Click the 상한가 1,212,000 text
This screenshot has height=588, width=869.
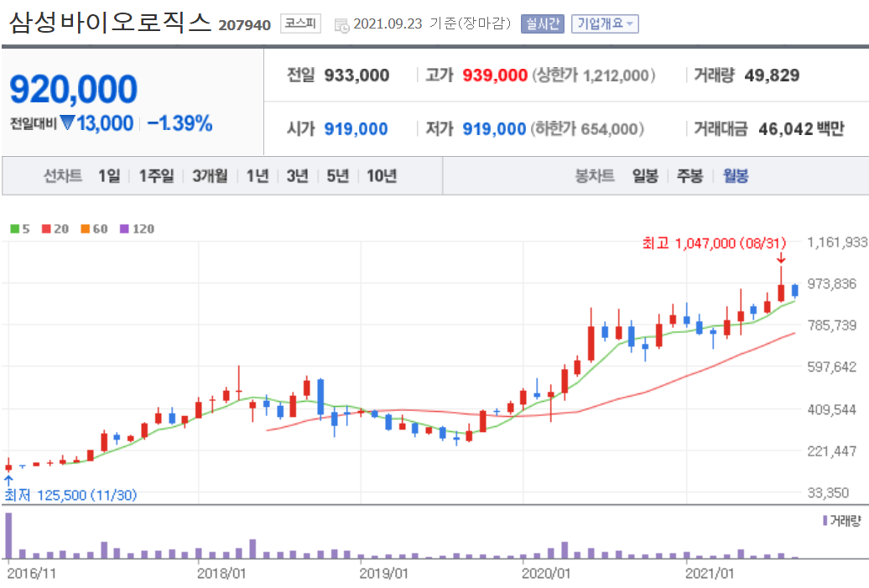[x=594, y=75]
